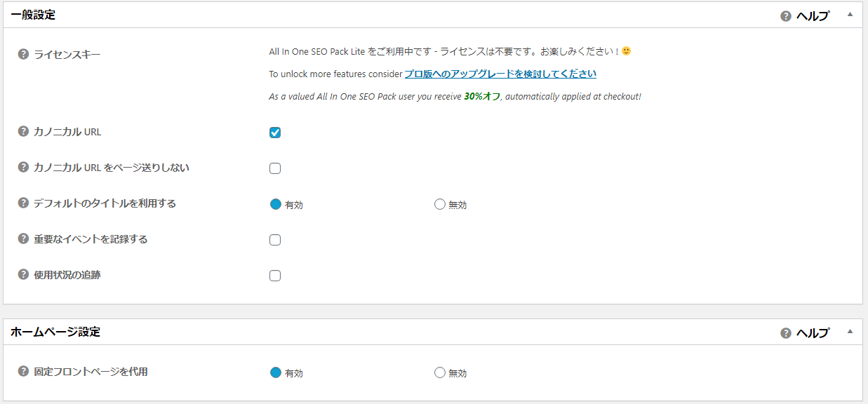Open help icon for 固定フロントページを代用
Screen dimensions: 868x404
(x=23, y=372)
